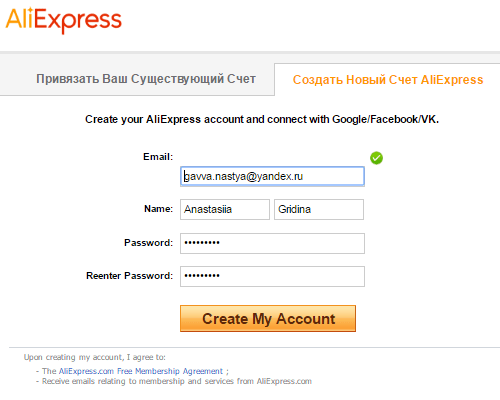Image resolution: width=500 pixels, height=400 pixels.
Task: Click the Reenter Password label
Action: (x=129, y=276)
